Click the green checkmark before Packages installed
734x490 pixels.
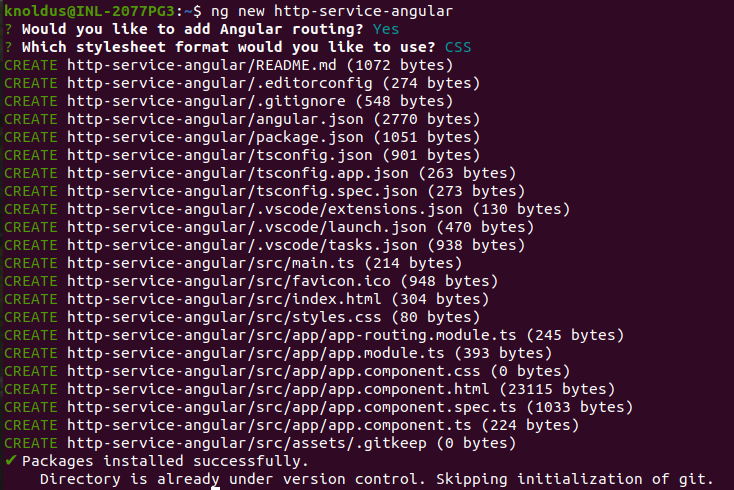pyautogui.click(x=10, y=461)
